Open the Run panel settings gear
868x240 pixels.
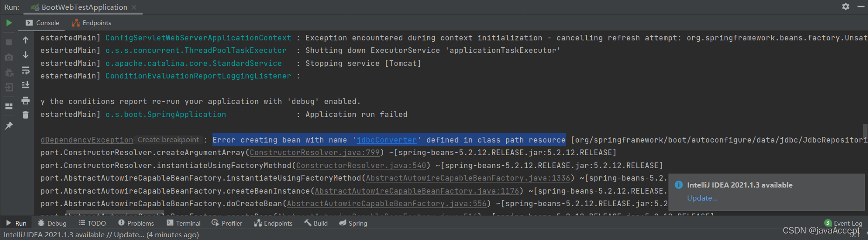[846, 6]
